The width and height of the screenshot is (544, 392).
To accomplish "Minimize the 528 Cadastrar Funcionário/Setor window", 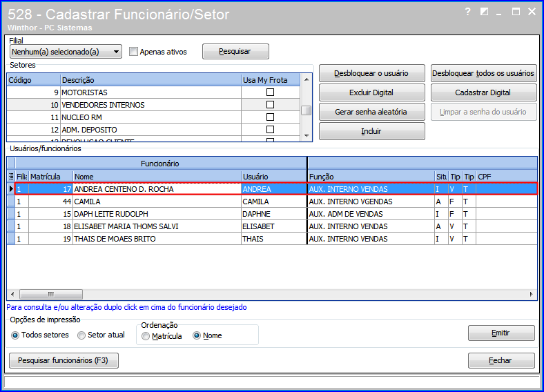I will [499, 12].
